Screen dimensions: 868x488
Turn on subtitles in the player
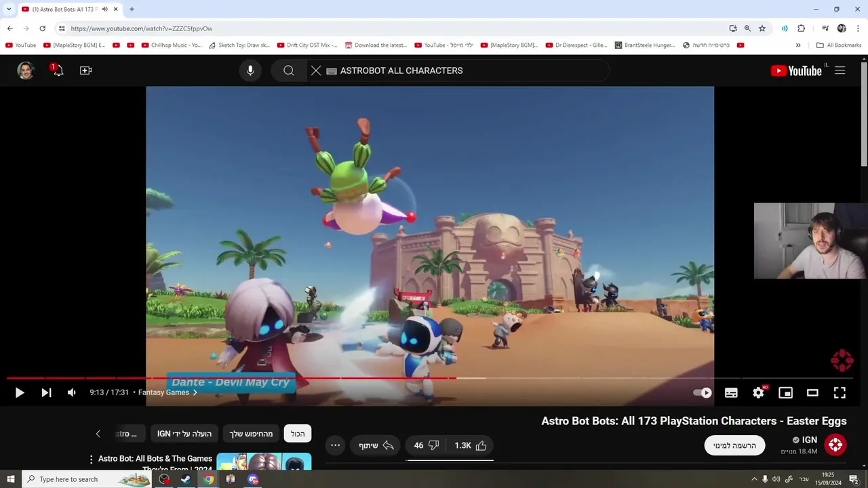[x=731, y=392]
